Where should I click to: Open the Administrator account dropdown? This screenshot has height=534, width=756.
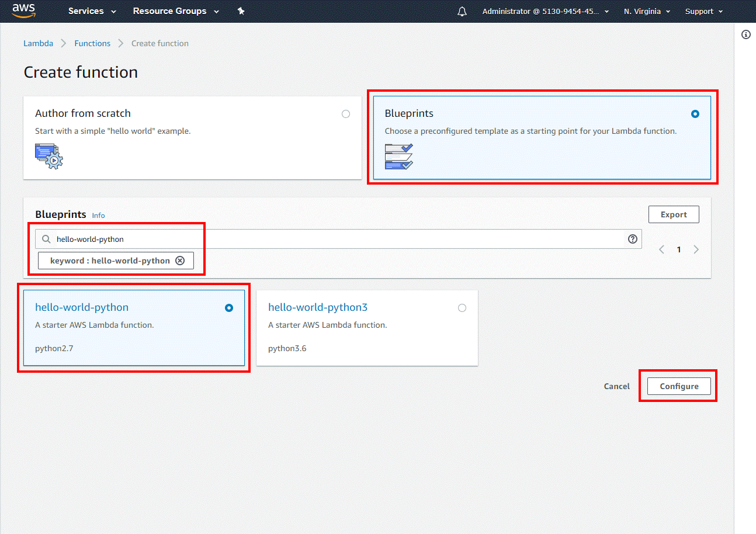pyautogui.click(x=546, y=11)
